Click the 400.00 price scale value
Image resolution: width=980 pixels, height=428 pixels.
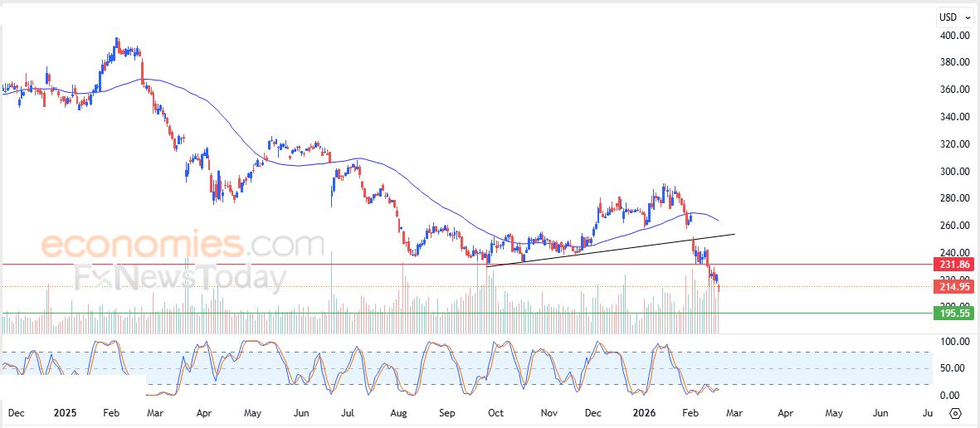[x=955, y=36]
